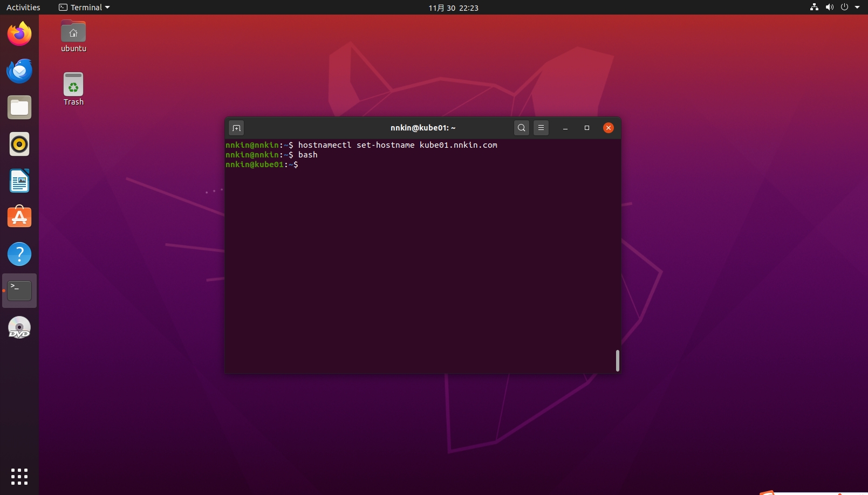
Task: Open the Files manager in dock
Action: pos(19,108)
